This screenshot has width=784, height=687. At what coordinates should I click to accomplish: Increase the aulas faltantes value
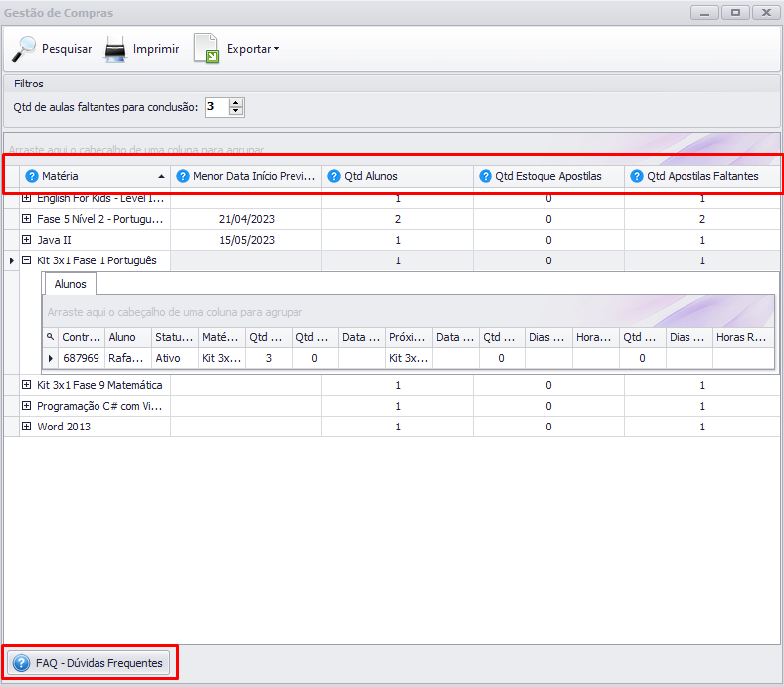pos(236,102)
